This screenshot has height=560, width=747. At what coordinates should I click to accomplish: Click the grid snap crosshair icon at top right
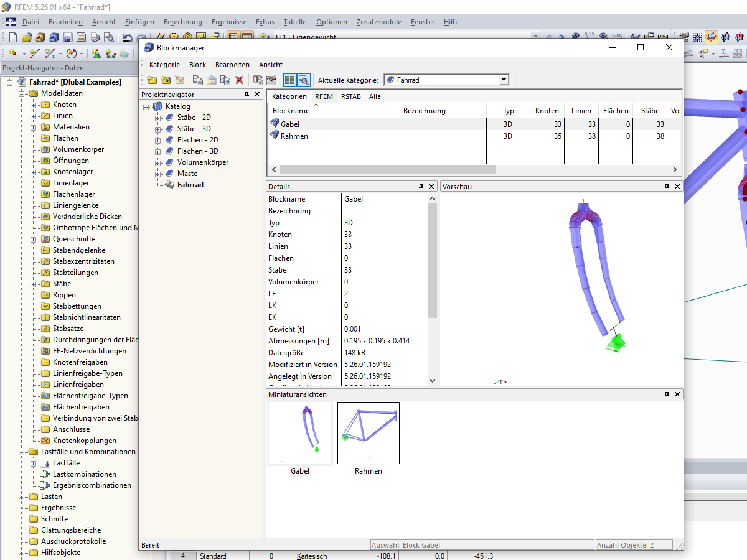coord(698,37)
